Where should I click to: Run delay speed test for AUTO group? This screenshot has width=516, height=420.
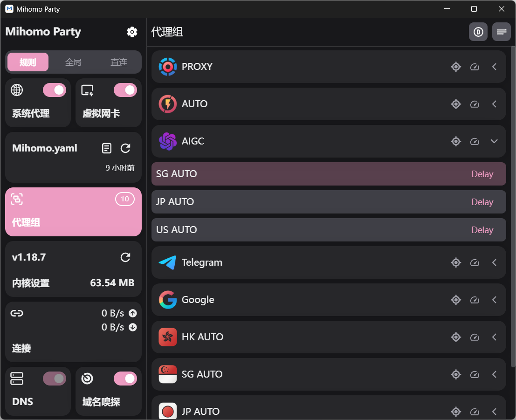[x=475, y=104]
